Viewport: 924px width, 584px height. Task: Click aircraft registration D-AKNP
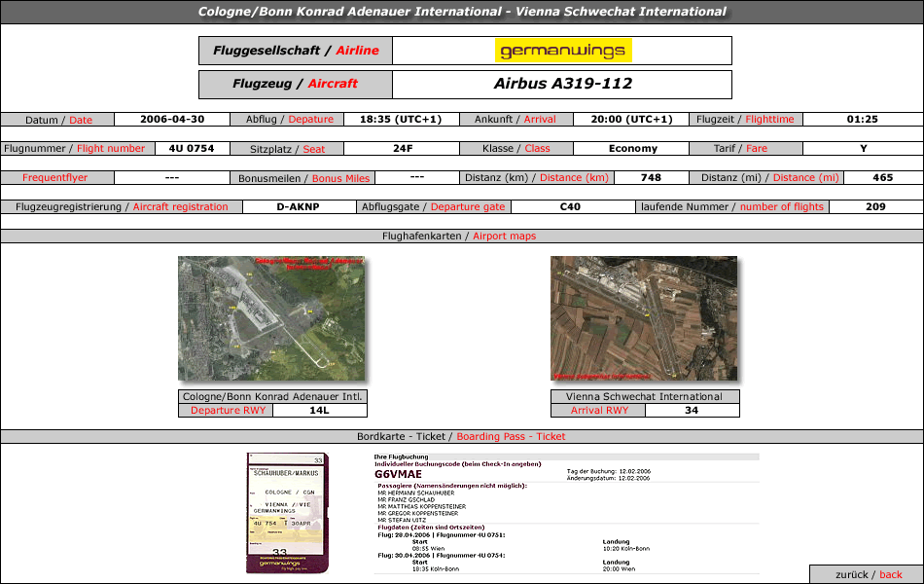[299, 207]
